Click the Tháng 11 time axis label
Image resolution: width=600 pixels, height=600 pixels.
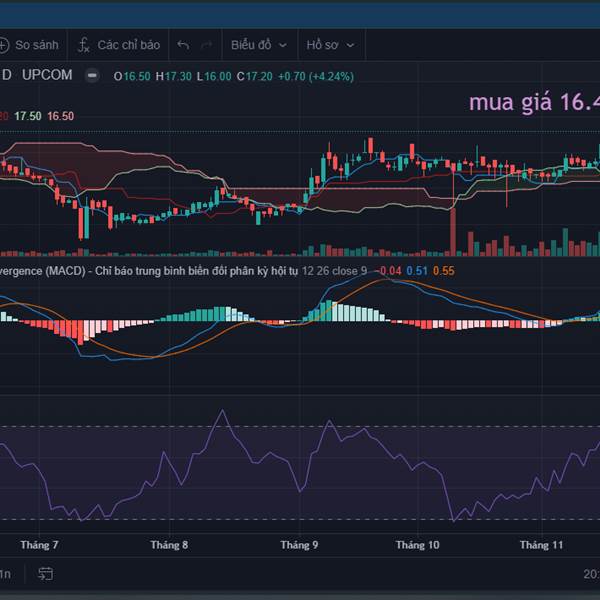coord(541,545)
